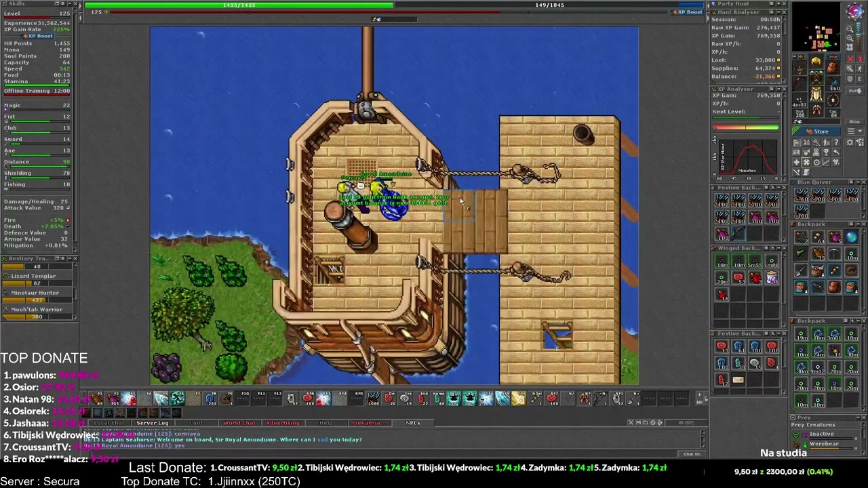Click the trophy icon in control buttons
Screen dimensions: 868x488
click(x=826, y=152)
